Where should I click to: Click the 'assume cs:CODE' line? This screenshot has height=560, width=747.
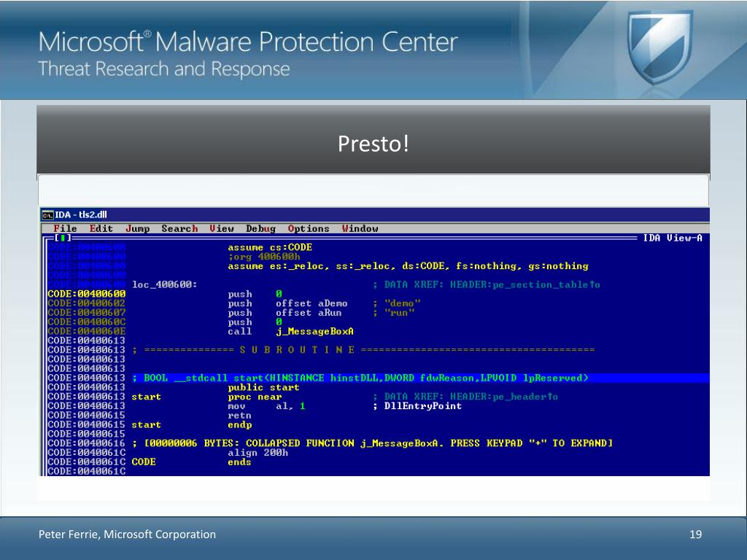270,248
